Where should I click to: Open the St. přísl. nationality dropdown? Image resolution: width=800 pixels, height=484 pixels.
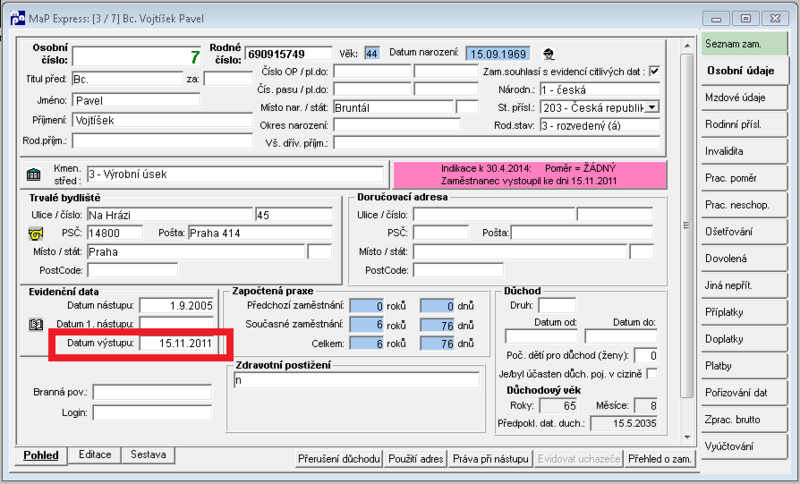tap(652, 108)
